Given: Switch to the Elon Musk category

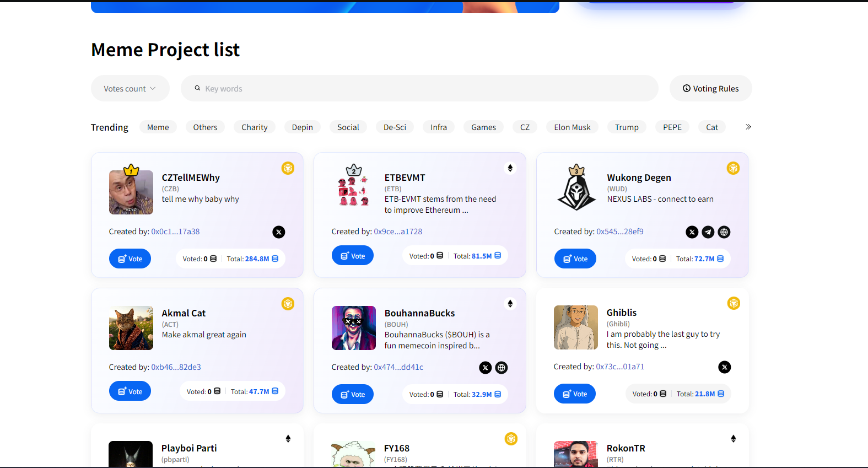Looking at the screenshot, I should 572,127.
